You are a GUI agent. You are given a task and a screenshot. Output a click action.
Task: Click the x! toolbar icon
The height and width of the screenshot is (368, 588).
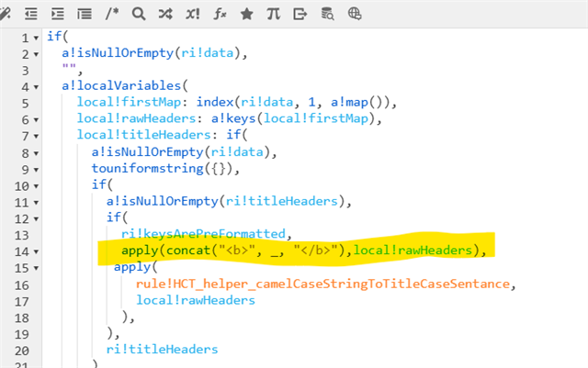[x=193, y=14]
